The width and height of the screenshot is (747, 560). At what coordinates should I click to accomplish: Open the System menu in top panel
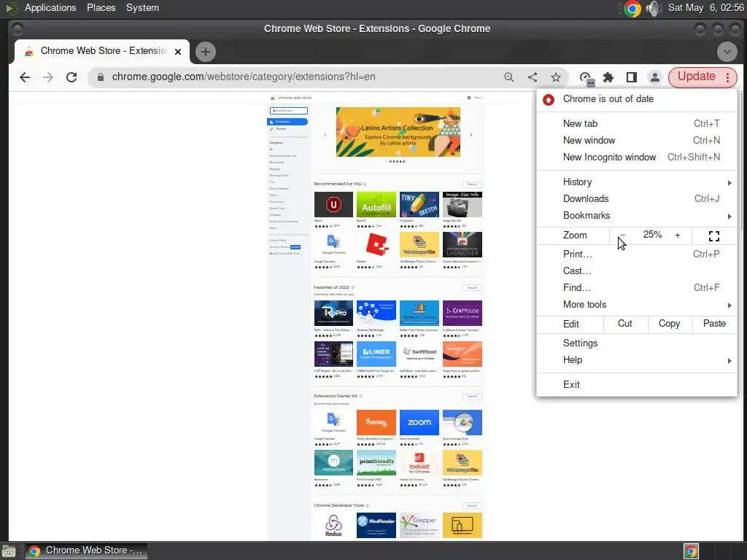point(142,7)
